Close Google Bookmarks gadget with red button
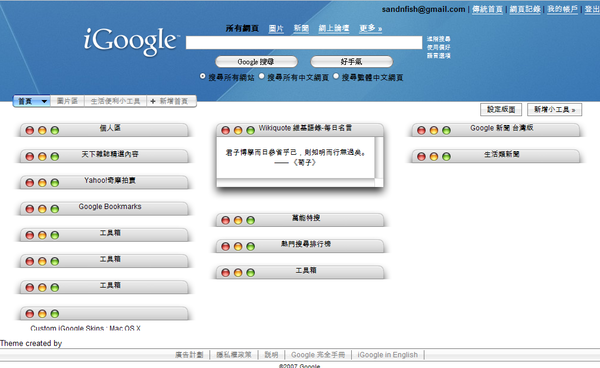This screenshot has height=368, width=600. [30, 209]
